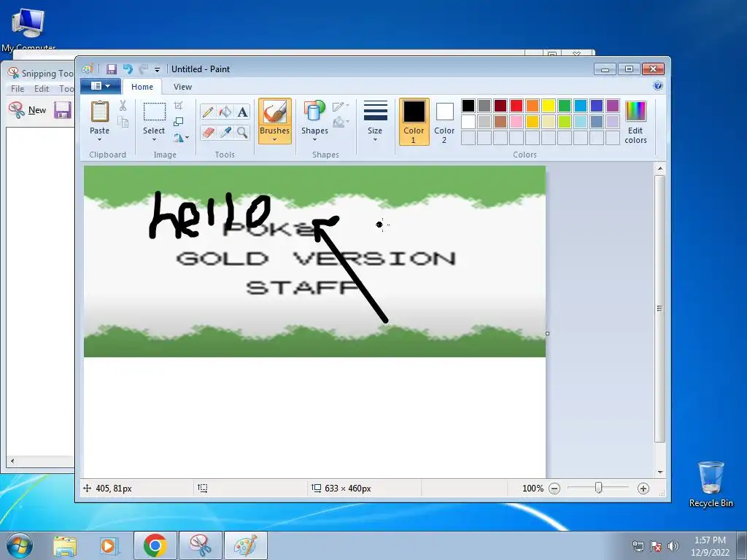747x560 pixels.
Task: Activate Color 2 background selector
Action: (x=444, y=122)
